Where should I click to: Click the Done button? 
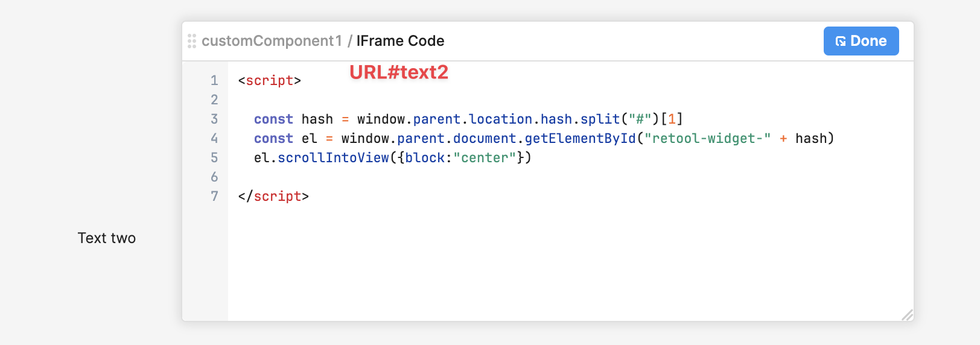tap(861, 41)
